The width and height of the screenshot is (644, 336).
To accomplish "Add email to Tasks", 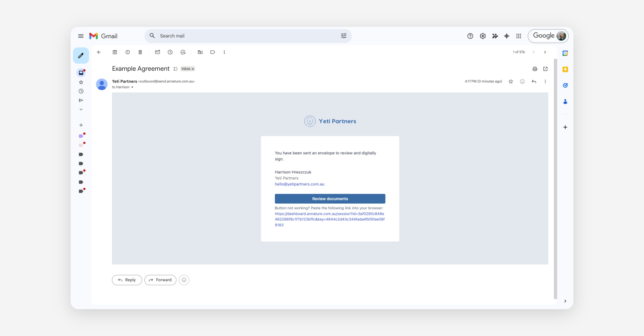I will point(183,52).
